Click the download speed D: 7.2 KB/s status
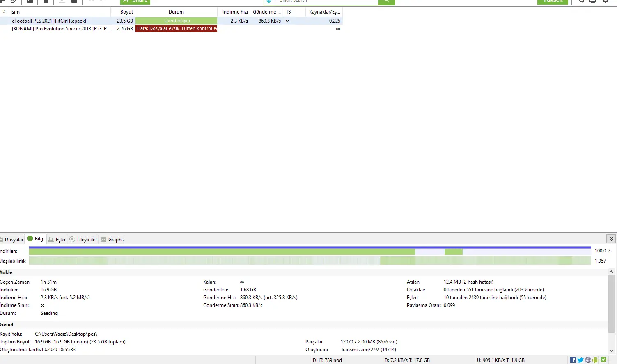This screenshot has width=617, height=364. 407,360
